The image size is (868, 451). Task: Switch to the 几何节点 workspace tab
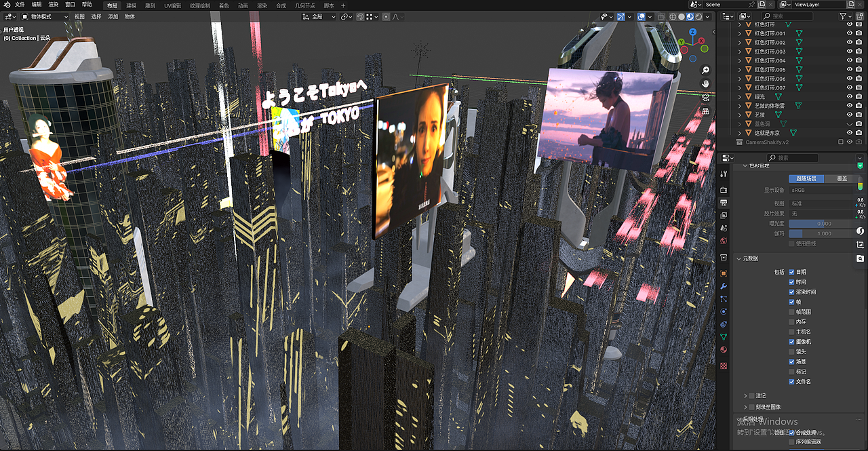click(304, 5)
